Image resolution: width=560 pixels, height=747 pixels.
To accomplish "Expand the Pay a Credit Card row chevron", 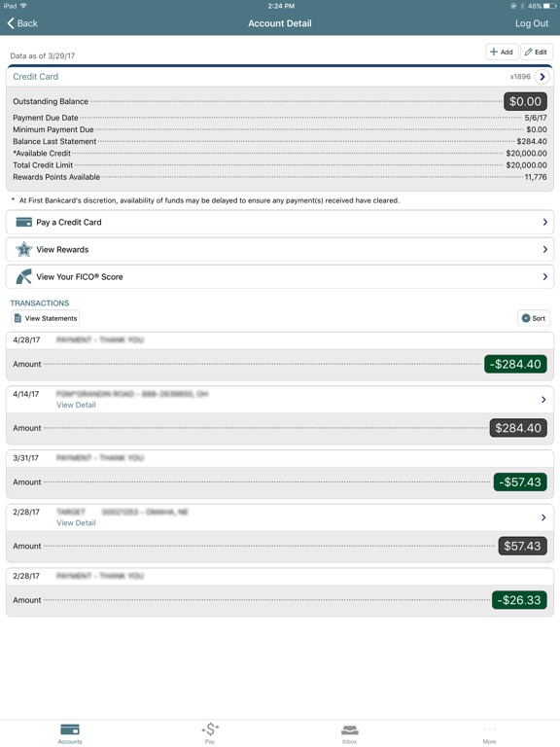I will point(545,222).
